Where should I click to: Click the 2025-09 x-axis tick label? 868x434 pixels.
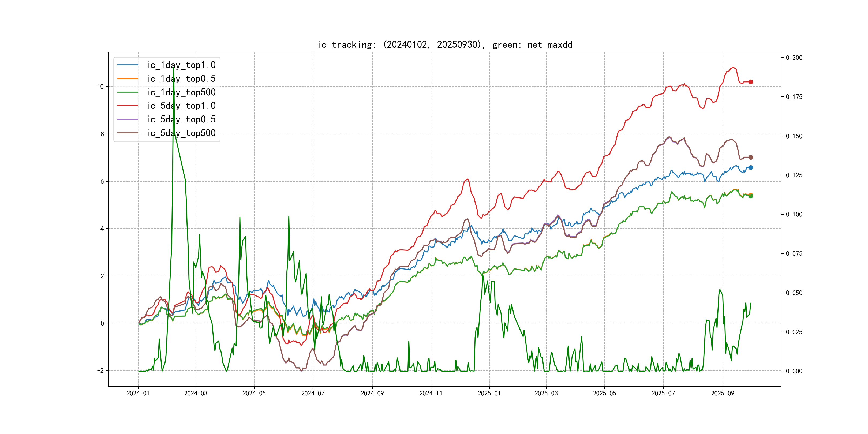[723, 393]
